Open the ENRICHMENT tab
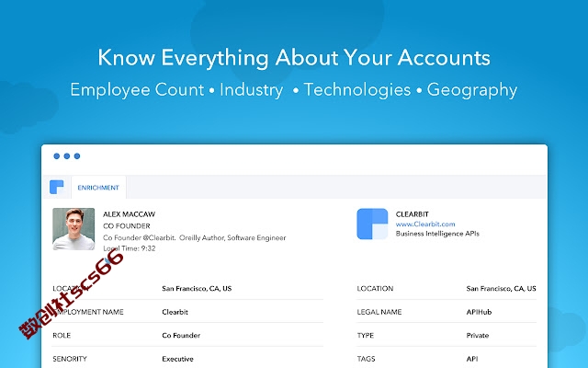Viewport: 588px width, 368px height. click(98, 188)
